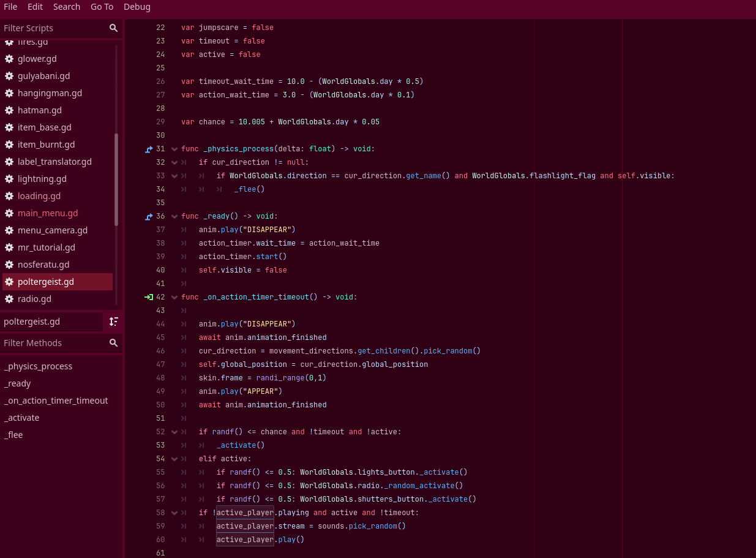Viewport: 756px width, 558px height.
Task: Click green signal connection icon on line 42
Action: pos(149,297)
